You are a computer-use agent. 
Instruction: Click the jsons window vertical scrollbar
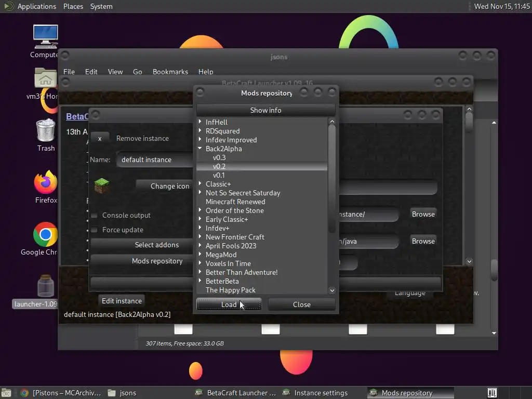coord(494,270)
